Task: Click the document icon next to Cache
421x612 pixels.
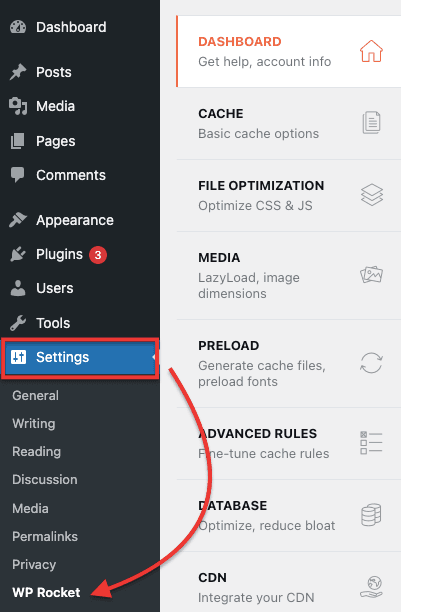Action: coord(371,123)
